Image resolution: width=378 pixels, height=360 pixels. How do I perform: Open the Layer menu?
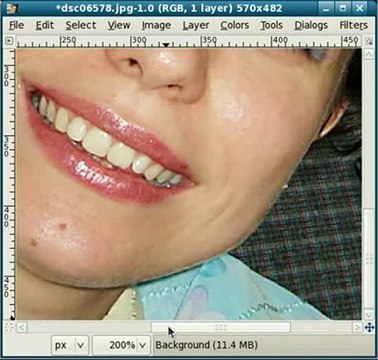click(x=196, y=25)
